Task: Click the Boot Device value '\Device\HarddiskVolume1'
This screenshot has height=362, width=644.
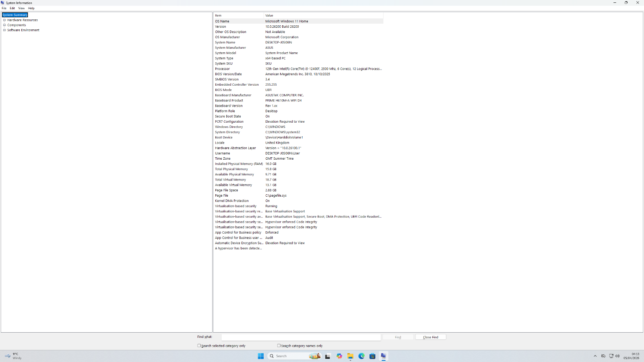Action: coord(284,137)
